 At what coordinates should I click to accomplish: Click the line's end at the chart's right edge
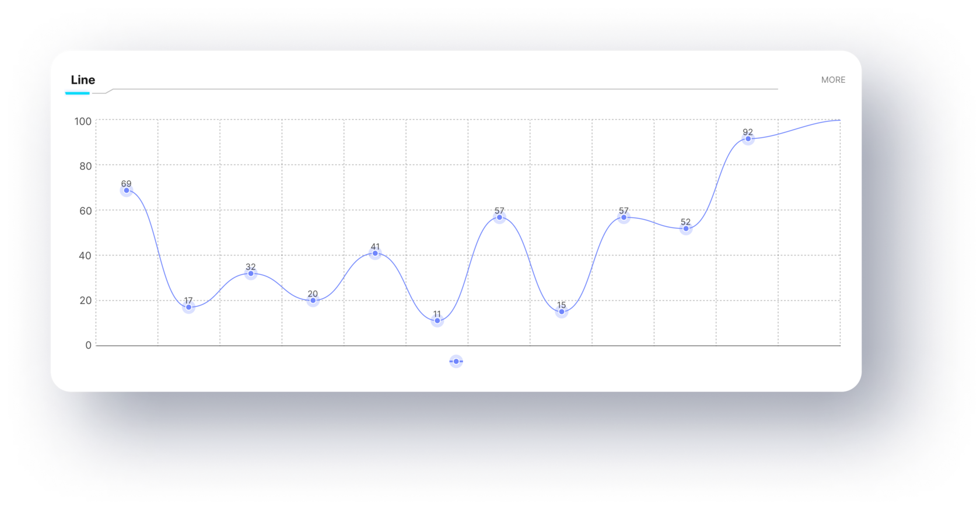(839, 120)
